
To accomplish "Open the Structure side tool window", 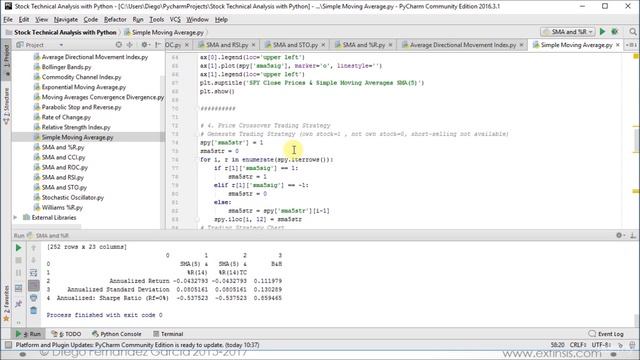I will coord(6,106).
